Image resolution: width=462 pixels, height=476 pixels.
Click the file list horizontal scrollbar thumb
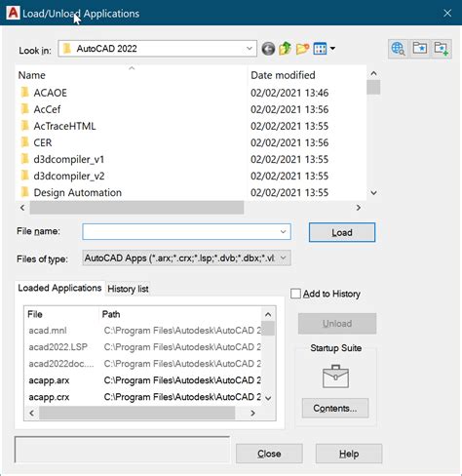pyautogui.click(x=136, y=208)
